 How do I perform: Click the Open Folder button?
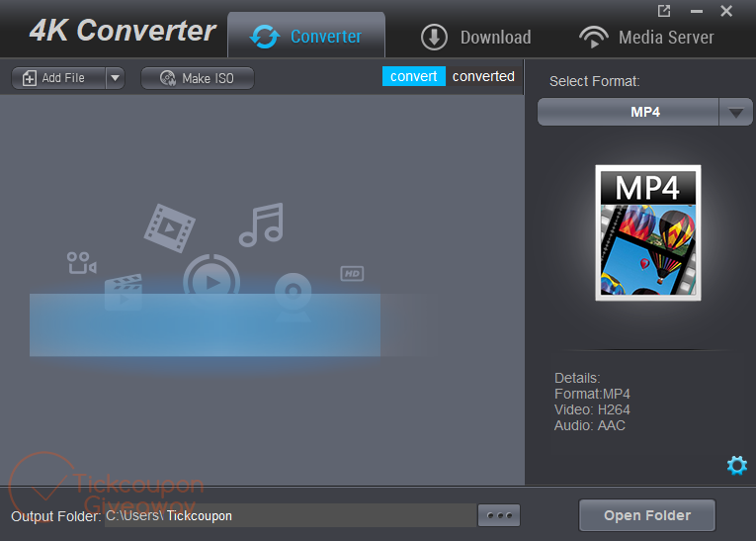tap(646, 515)
